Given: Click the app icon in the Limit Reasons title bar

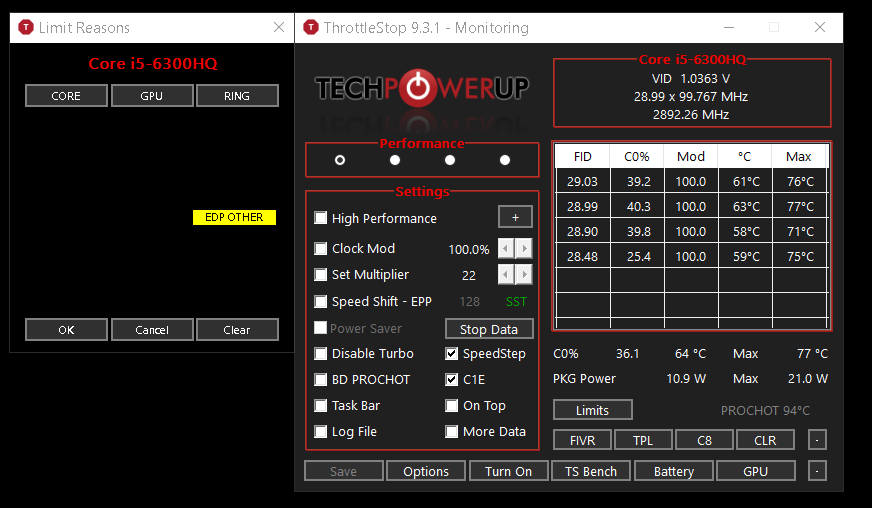Looking at the screenshot, I should (26, 27).
